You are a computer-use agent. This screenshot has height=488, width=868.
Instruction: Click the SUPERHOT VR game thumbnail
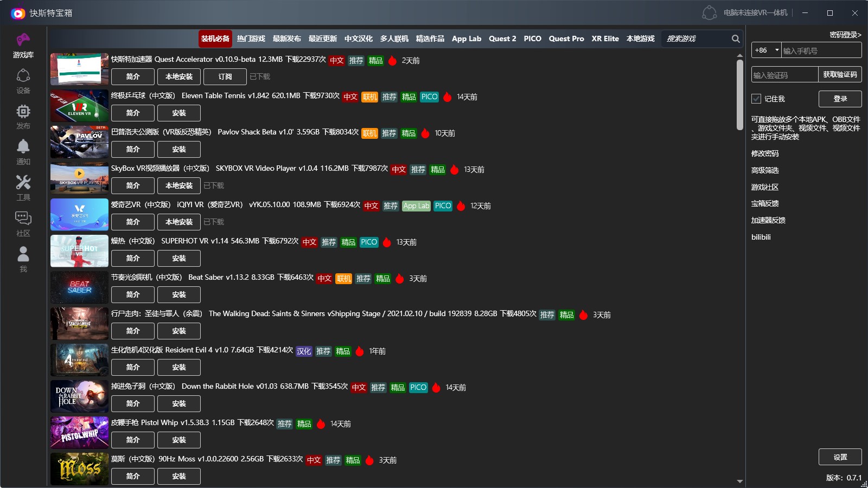click(x=79, y=251)
